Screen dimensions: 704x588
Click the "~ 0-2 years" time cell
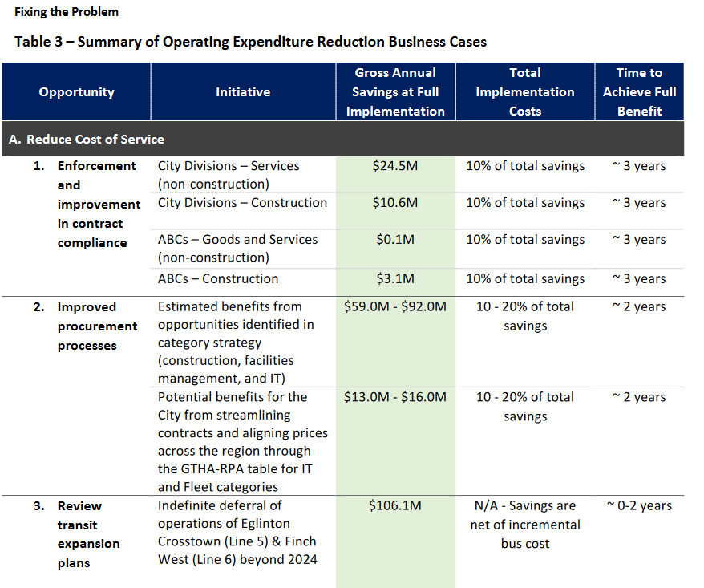(639, 506)
